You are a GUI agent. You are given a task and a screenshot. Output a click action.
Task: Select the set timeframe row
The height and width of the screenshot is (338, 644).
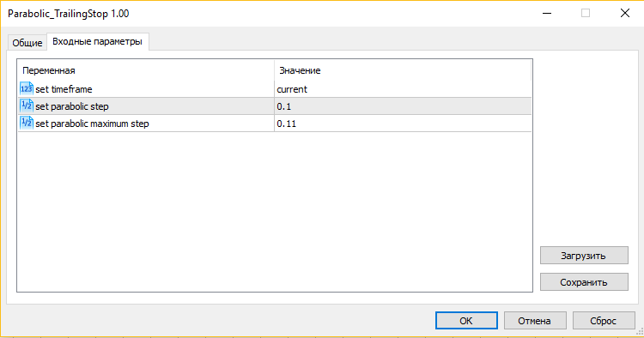pyautogui.click(x=275, y=89)
